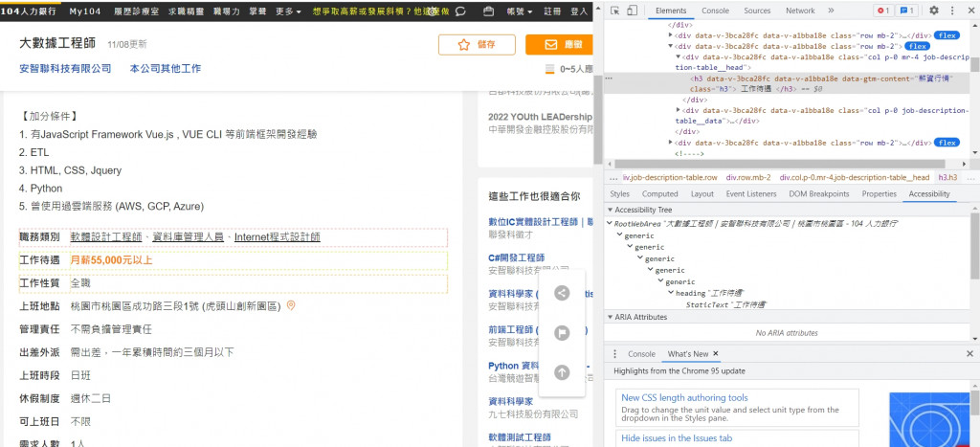980x447 pixels.
Task: Switch to the drawer Console tab
Action: [641, 354]
